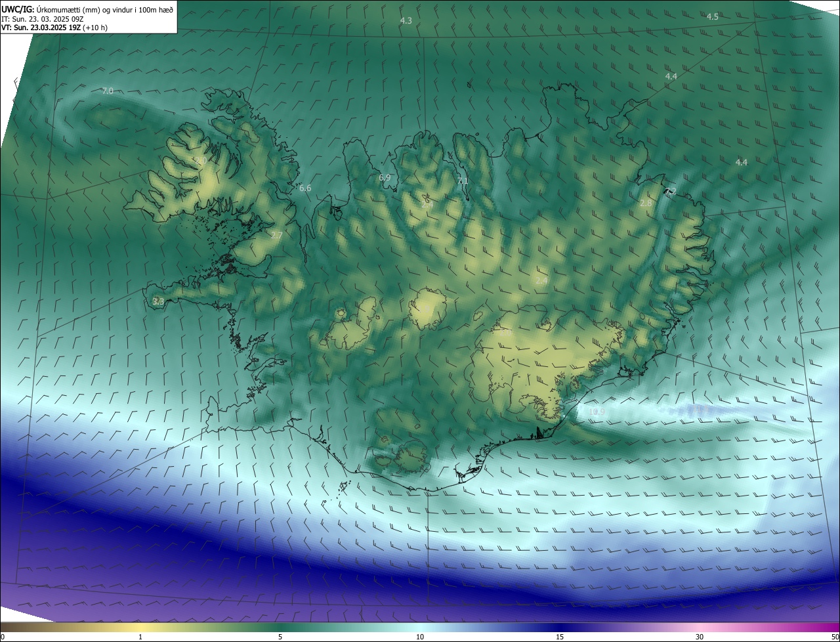Pick the light pink color above tick 30
This screenshot has height=642, width=840.
(x=700, y=627)
